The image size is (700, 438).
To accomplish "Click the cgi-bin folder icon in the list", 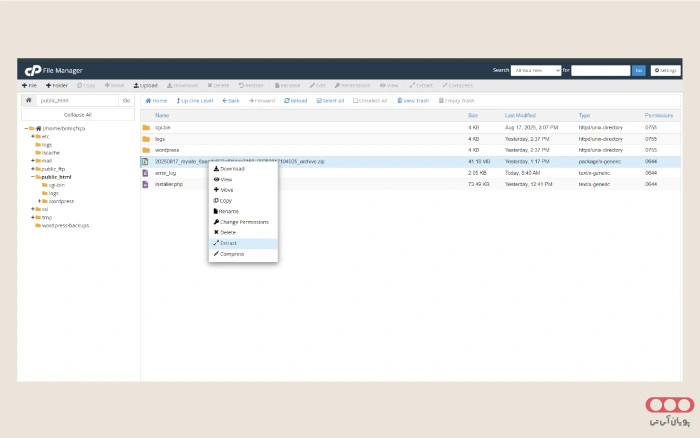I will click(x=146, y=128).
